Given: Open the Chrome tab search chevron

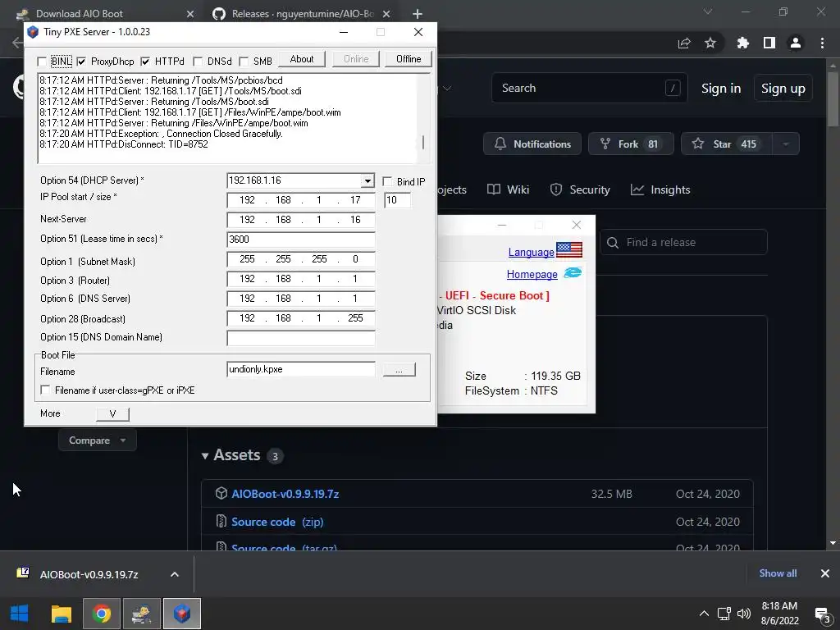Looking at the screenshot, I should [708, 11].
